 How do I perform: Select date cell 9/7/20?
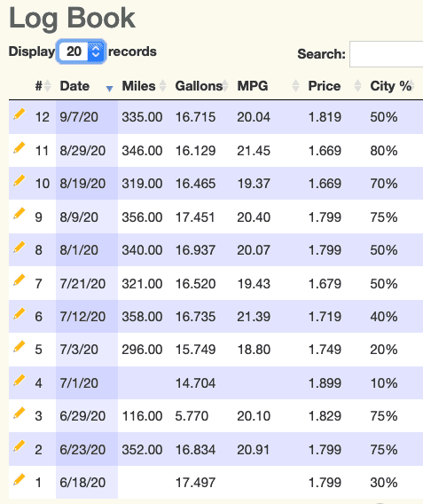79,117
